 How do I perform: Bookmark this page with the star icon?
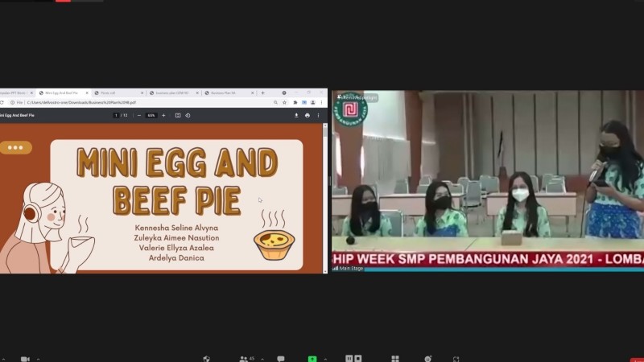coord(285,103)
